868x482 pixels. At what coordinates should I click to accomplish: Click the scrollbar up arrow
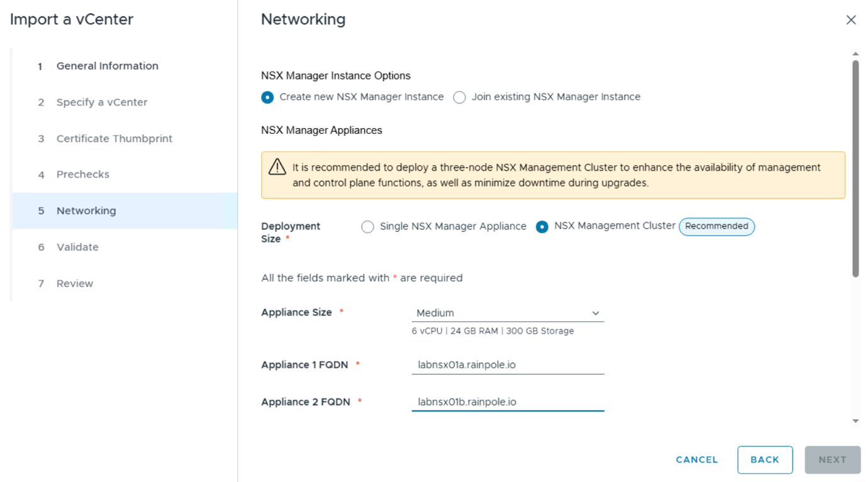[x=856, y=53]
